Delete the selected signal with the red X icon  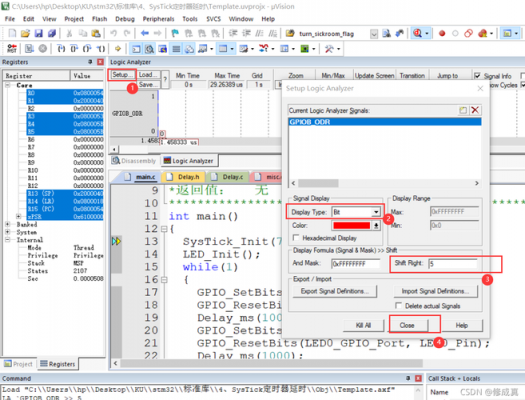point(475,110)
